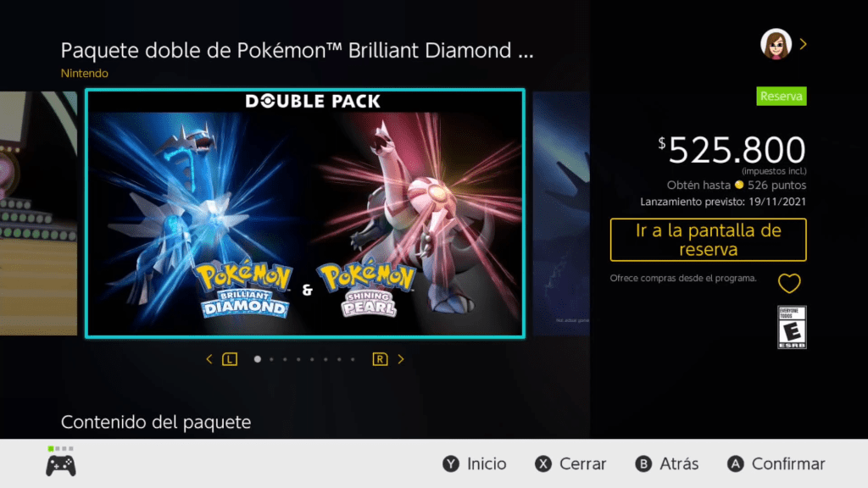Go to the reservation screen button
The image size is (868, 488).
coord(708,240)
